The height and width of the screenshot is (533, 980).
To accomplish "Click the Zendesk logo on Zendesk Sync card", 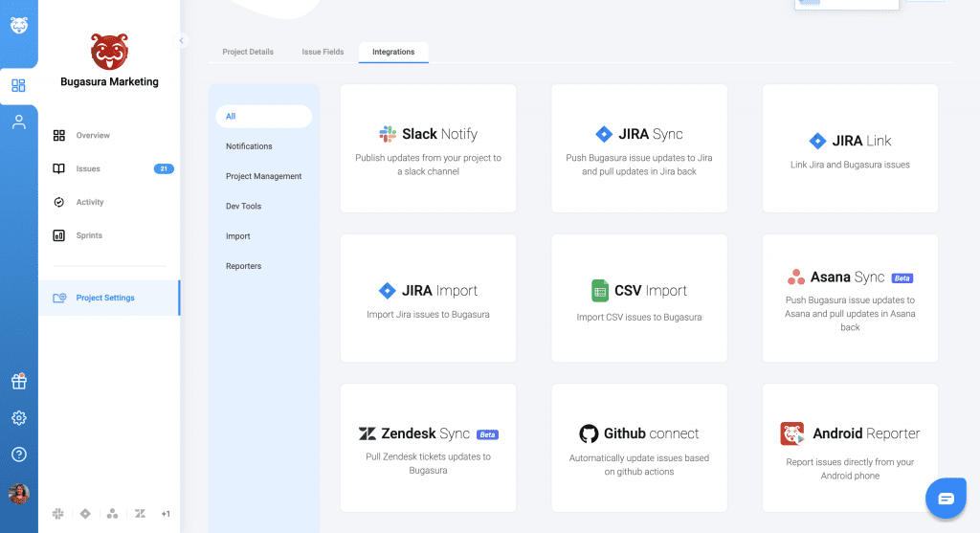I will (367, 433).
